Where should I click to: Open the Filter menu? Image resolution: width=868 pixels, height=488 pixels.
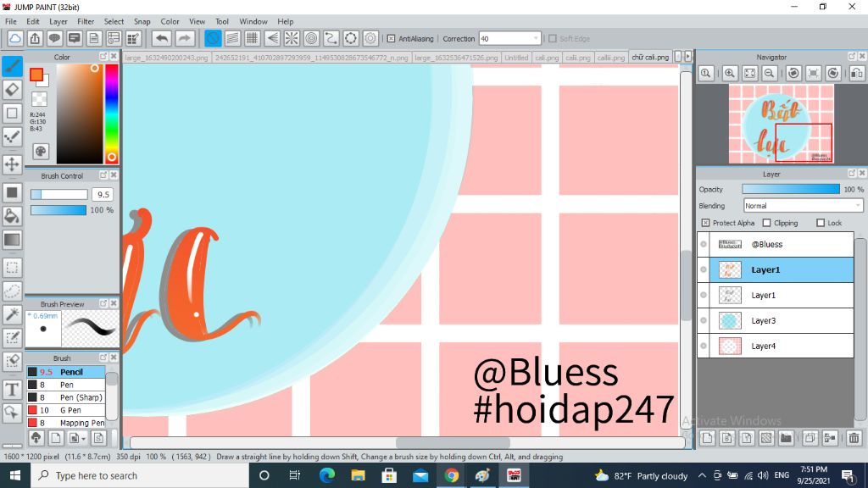click(x=86, y=21)
